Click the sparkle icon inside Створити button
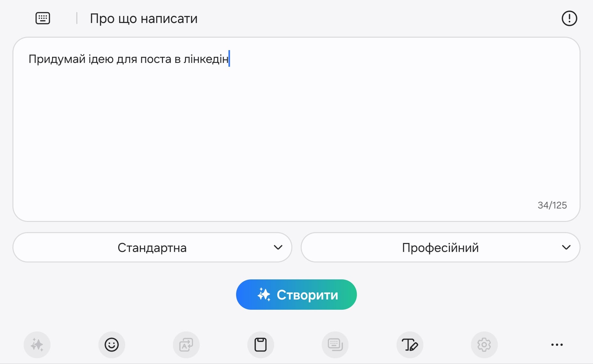 [264, 294]
